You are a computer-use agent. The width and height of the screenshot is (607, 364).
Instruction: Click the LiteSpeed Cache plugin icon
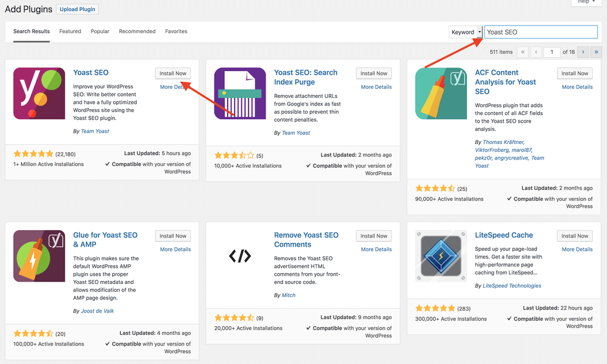(x=441, y=256)
